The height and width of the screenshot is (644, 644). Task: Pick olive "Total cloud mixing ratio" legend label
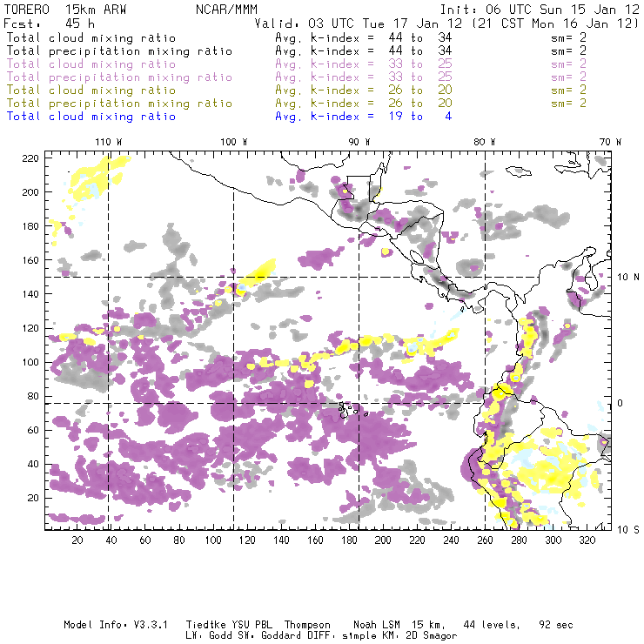91,91
